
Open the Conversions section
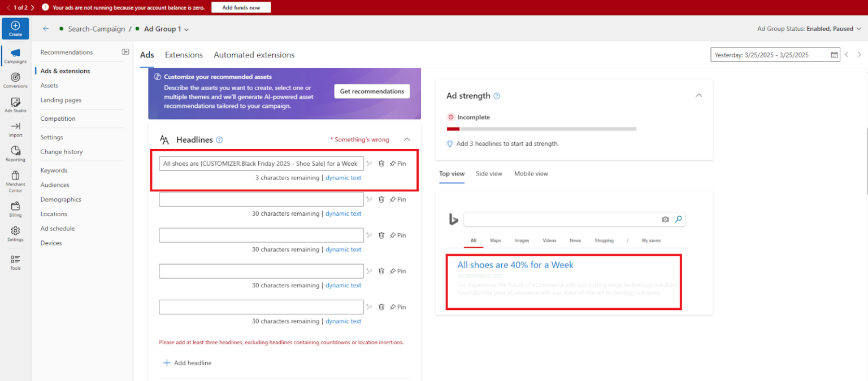point(15,81)
